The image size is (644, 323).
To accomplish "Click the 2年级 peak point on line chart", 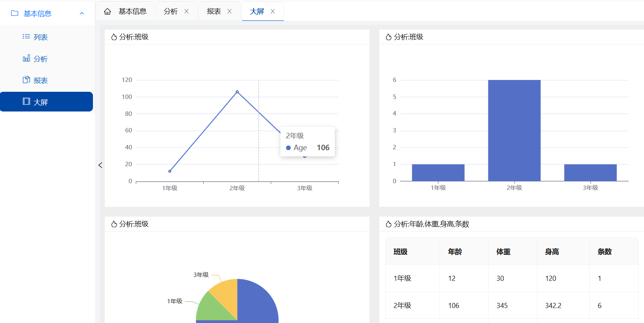I will click(237, 92).
